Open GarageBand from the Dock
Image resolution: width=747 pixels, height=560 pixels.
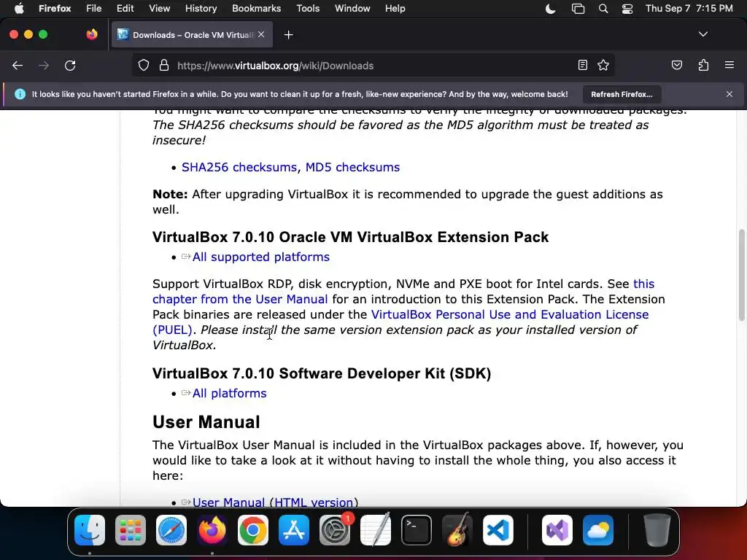[x=457, y=530]
